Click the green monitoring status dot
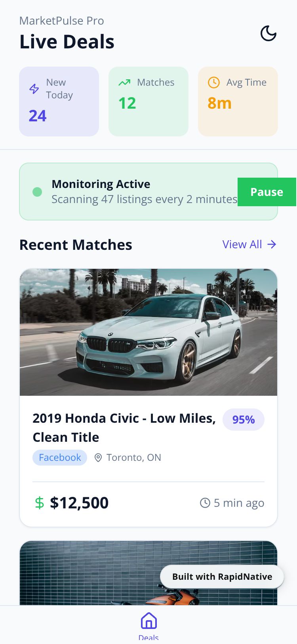This screenshot has height=644, width=297. (x=37, y=192)
